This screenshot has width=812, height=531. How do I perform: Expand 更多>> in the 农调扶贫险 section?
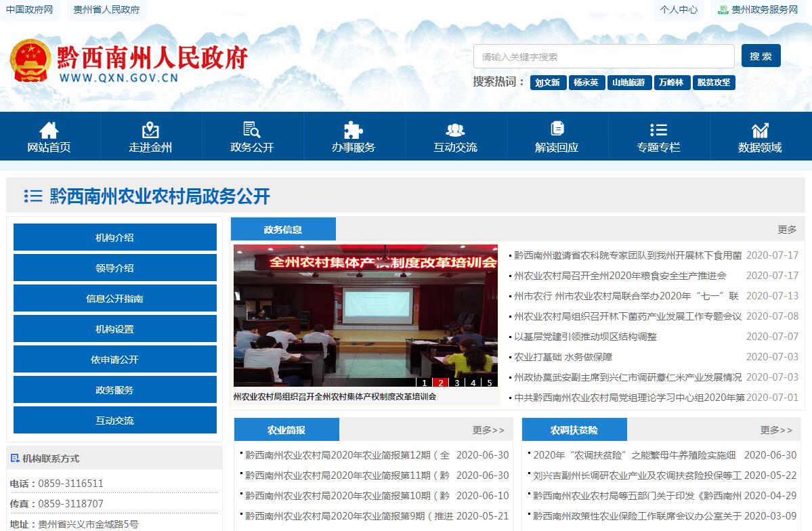[x=776, y=430]
